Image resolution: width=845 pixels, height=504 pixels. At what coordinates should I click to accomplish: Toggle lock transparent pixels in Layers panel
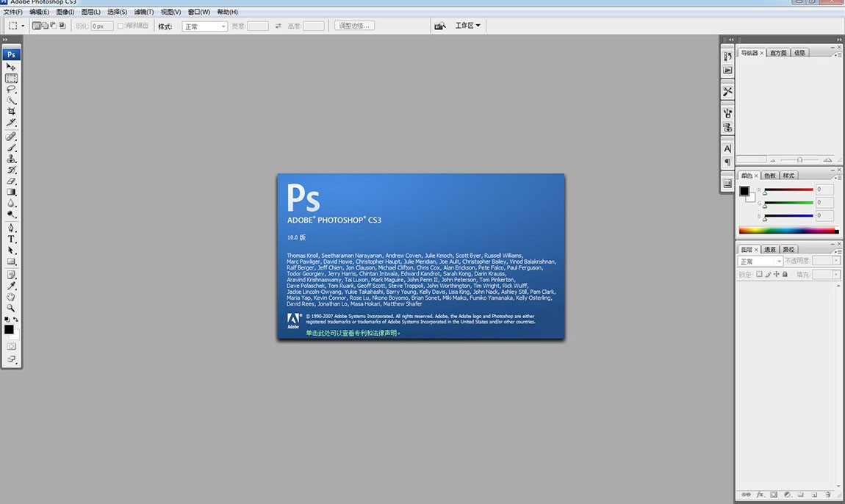tap(759, 274)
